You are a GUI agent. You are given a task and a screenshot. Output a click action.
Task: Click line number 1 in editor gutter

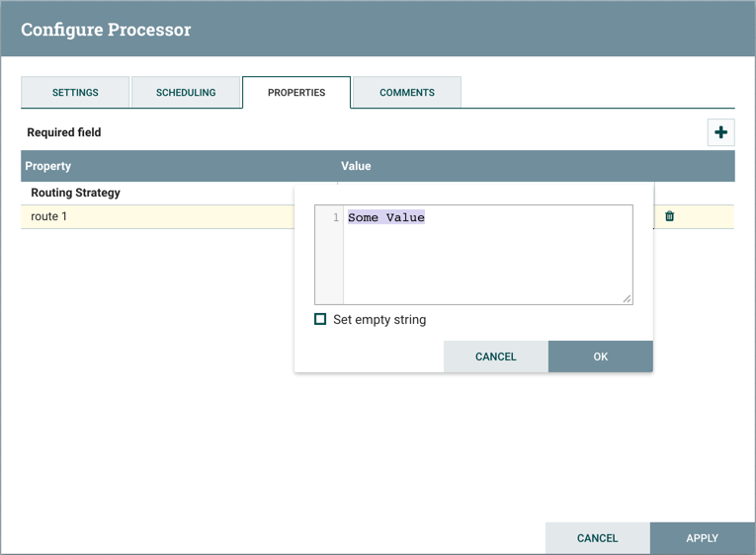[x=336, y=217]
